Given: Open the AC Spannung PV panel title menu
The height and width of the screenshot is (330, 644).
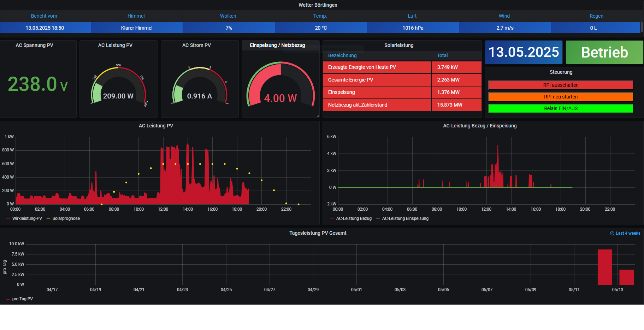Looking at the screenshot, I should point(34,45).
